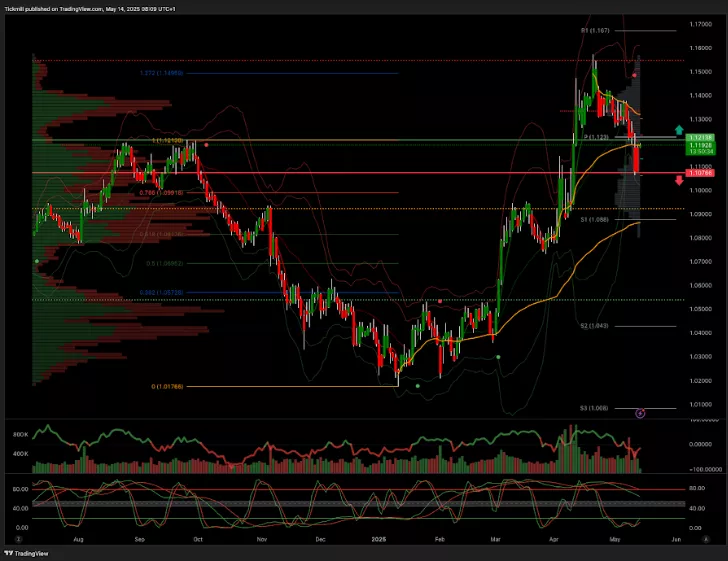This screenshot has width=728, height=561.
Task: Click the red down arrow marker
Action: (x=679, y=180)
